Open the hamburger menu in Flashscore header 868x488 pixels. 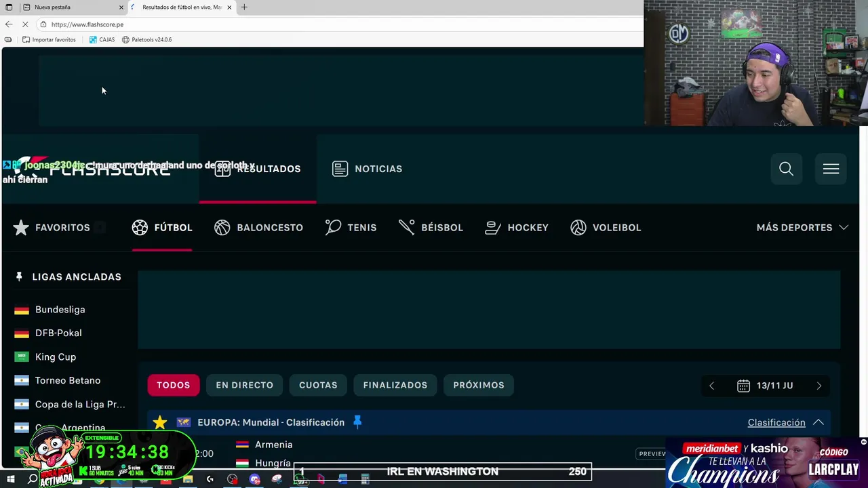point(831,169)
